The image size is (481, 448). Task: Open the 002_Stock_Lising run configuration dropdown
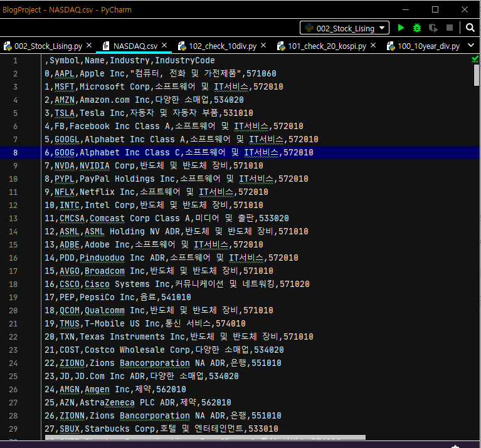[x=344, y=28]
